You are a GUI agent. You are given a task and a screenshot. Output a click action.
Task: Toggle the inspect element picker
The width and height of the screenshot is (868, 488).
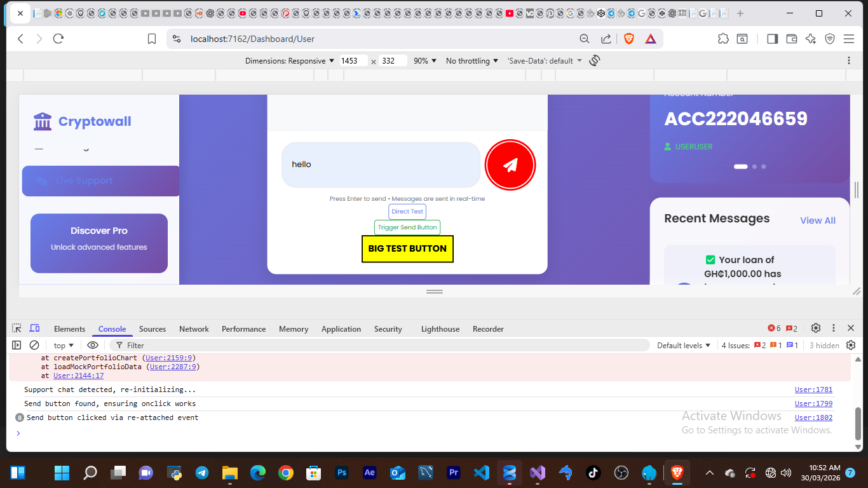17,329
